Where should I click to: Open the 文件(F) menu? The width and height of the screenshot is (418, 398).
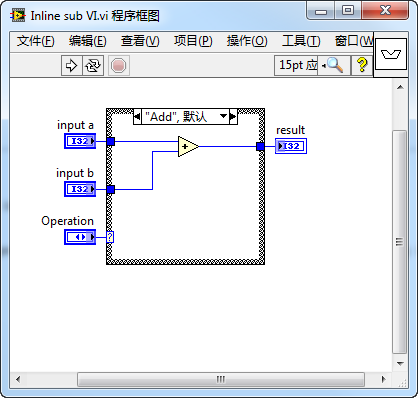[36, 41]
